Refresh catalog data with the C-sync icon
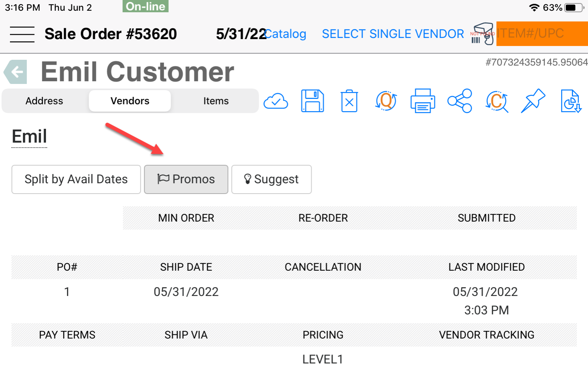The width and height of the screenshot is (588, 388). click(x=496, y=101)
